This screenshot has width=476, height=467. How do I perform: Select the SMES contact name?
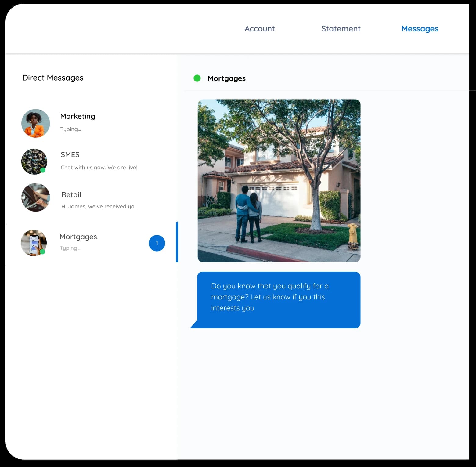tap(70, 155)
